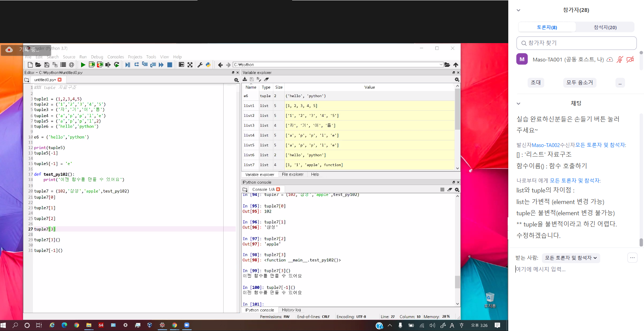Screen dimensions: 644x331
Task: Toggle mute microphone for Maso-TA001
Action: point(620,60)
